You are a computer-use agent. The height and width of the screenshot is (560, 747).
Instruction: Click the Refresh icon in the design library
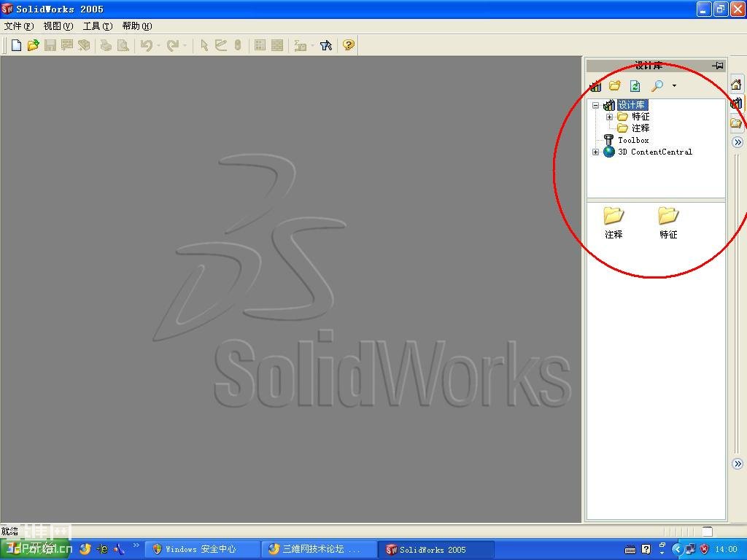point(635,86)
